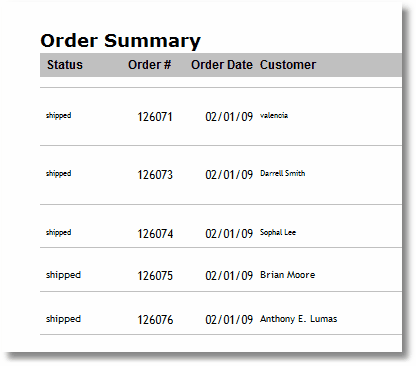416x366 pixels.
Task: Select order number 126071
Action: 155,117
